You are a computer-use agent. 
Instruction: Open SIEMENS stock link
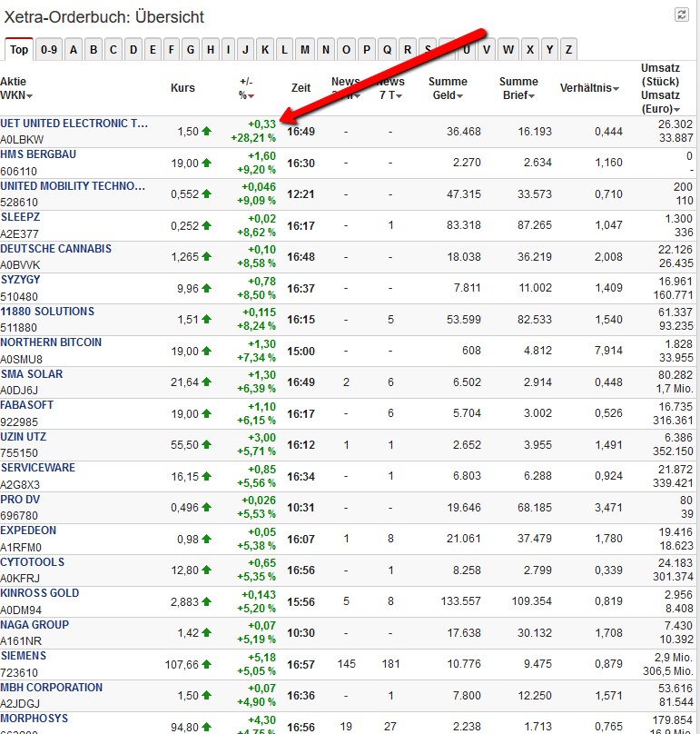pyautogui.click(x=24, y=656)
